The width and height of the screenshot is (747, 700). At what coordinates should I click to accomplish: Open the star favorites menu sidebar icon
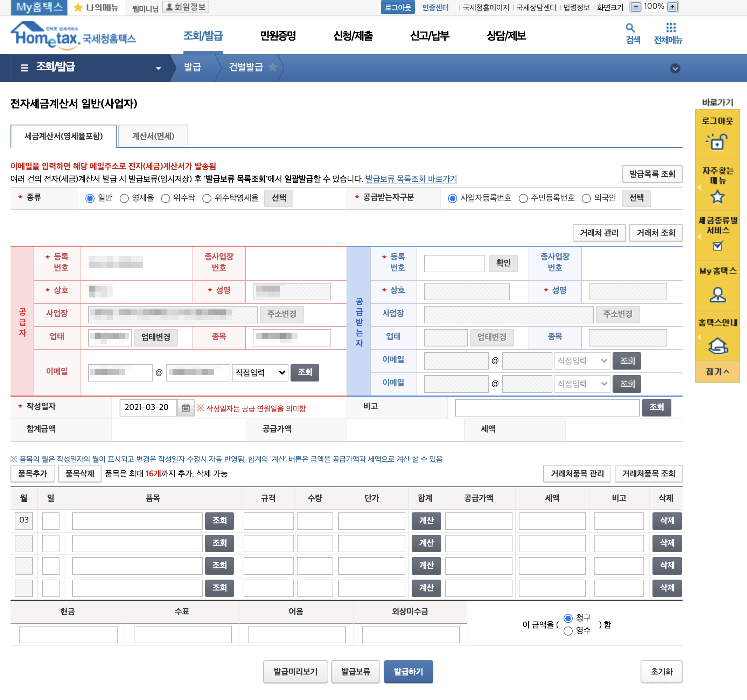717,197
